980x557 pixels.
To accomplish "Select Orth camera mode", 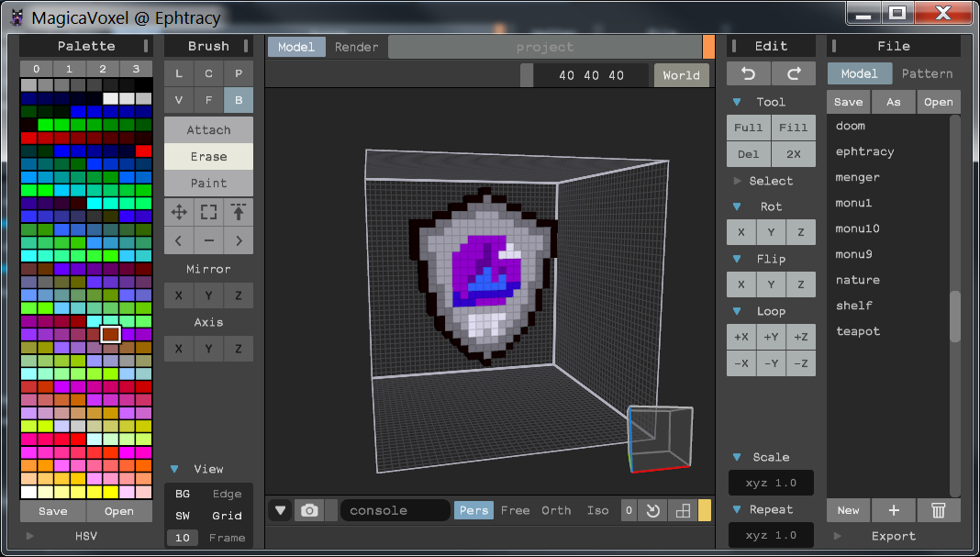I will [556, 511].
